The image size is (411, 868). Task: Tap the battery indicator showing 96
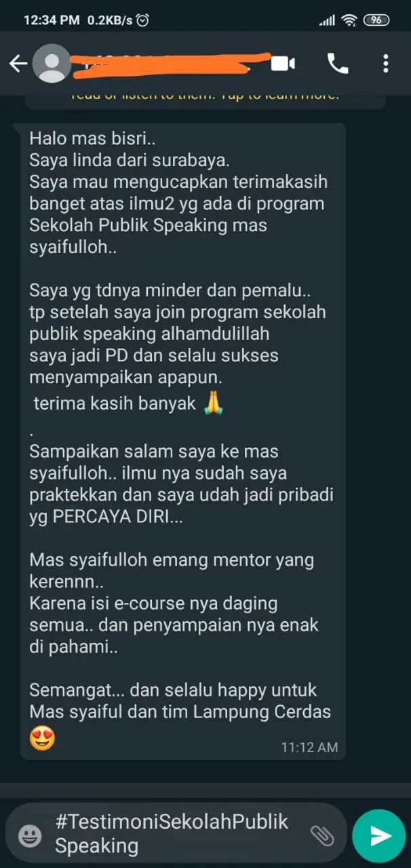(376, 20)
